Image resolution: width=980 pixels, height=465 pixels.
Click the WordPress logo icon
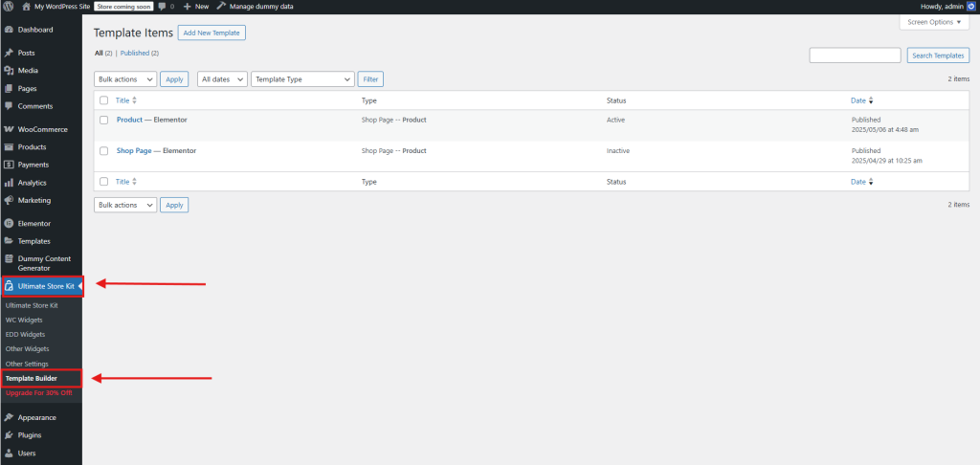[8, 7]
